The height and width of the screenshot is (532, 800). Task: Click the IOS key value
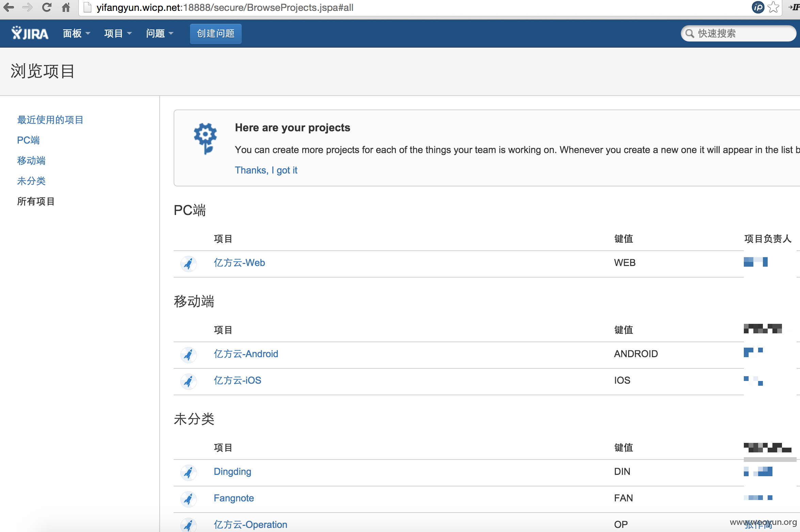(622, 380)
